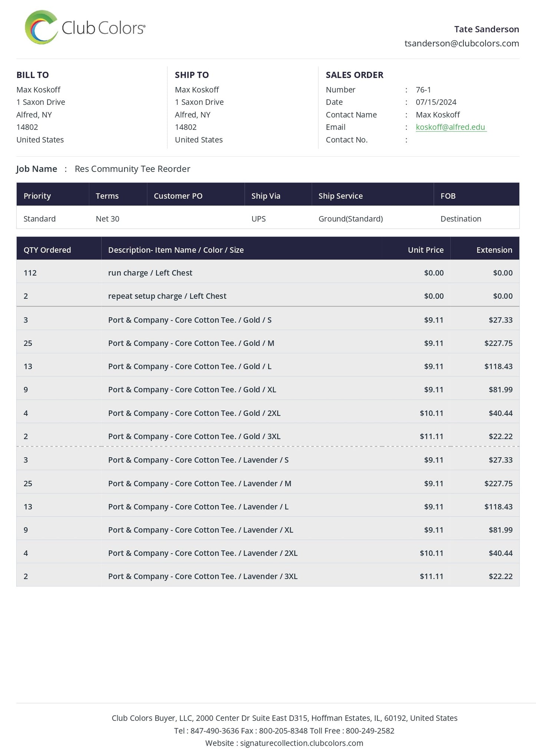536x756 pixels.
Task: Select the order number 76-1
Action: pos(423,90)
